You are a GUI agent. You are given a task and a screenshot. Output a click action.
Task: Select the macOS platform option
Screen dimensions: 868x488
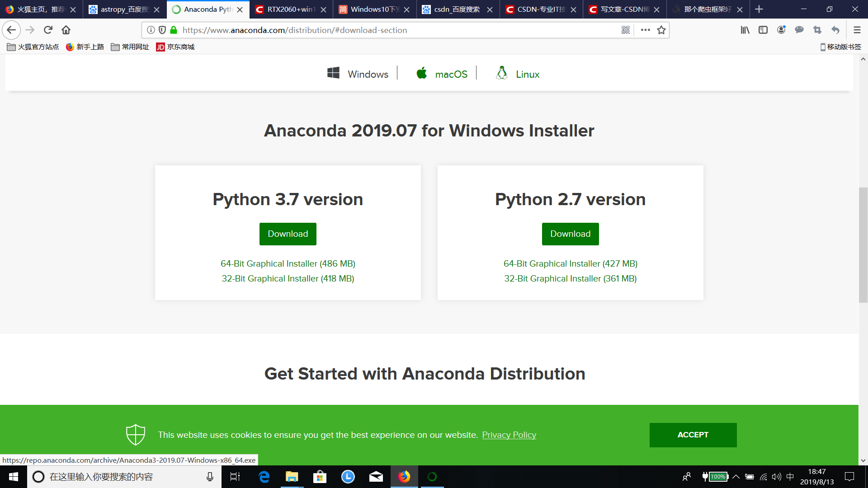tap(442, 74)
